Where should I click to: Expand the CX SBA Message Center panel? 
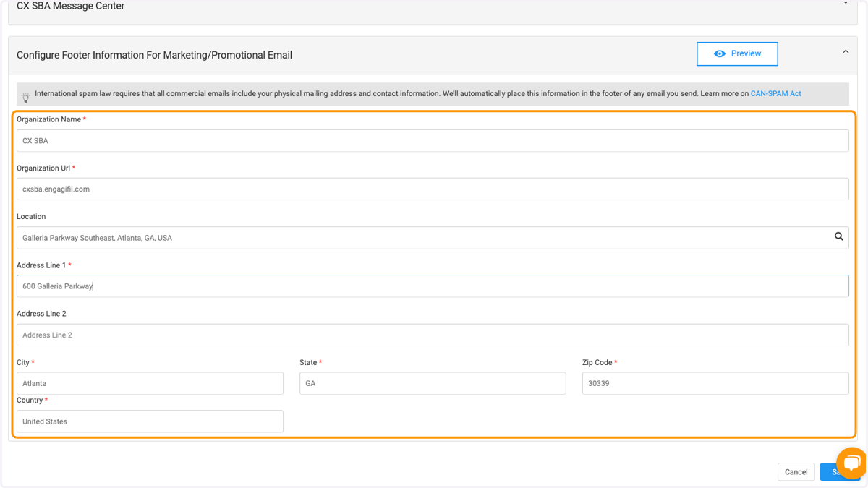[x=845, y=4]
